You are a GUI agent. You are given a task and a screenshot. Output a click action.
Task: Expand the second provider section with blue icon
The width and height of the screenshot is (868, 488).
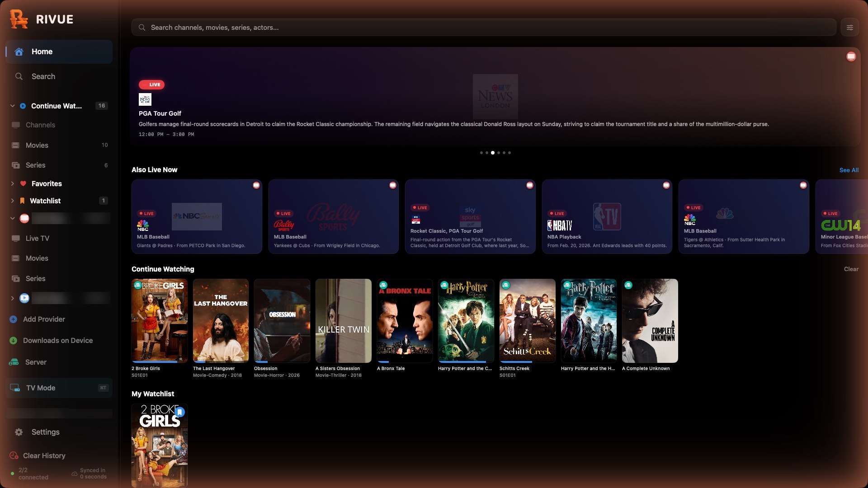[13, 298]
